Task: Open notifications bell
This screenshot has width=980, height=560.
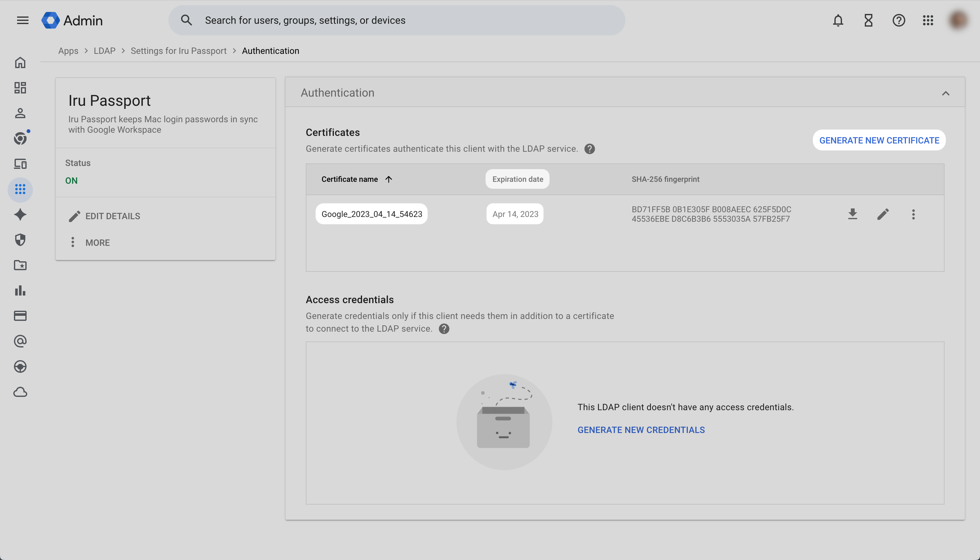Action: point(838,20)
